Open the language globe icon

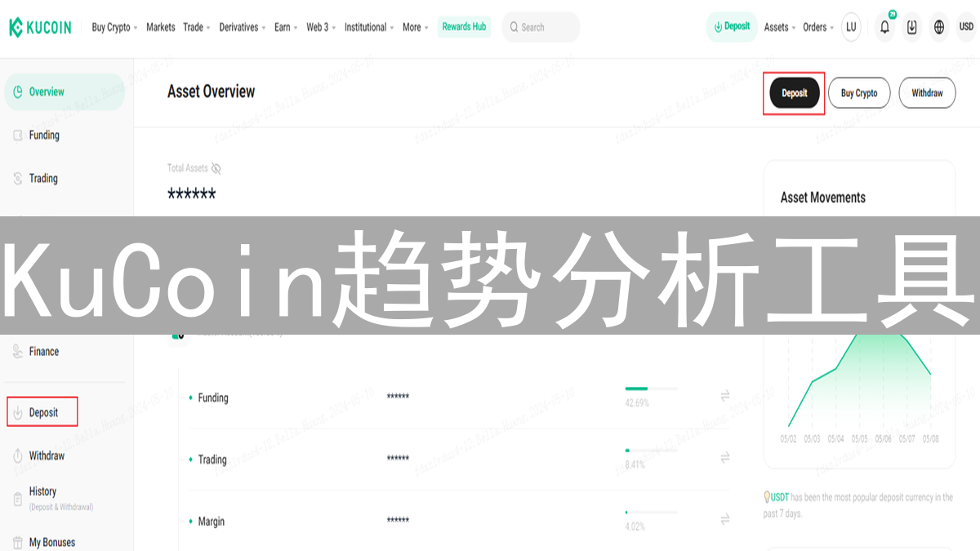939,27
